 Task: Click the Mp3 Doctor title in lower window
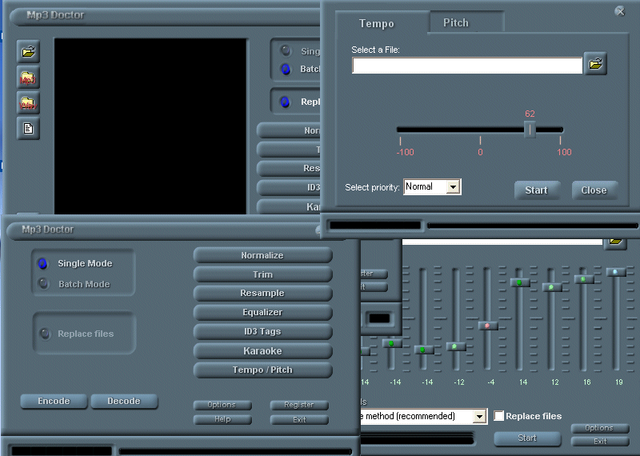point(48,229)
